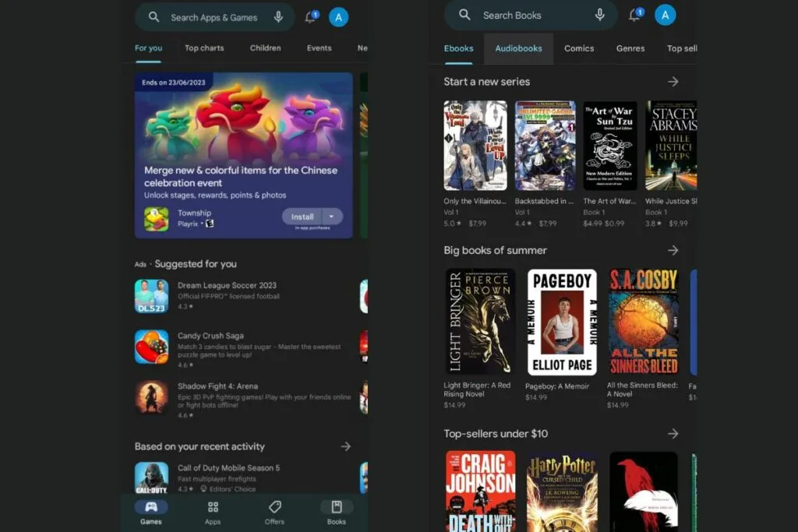Tap 'Start a new series' heading
The image size is (798, 532).
(x=486, y=81)
